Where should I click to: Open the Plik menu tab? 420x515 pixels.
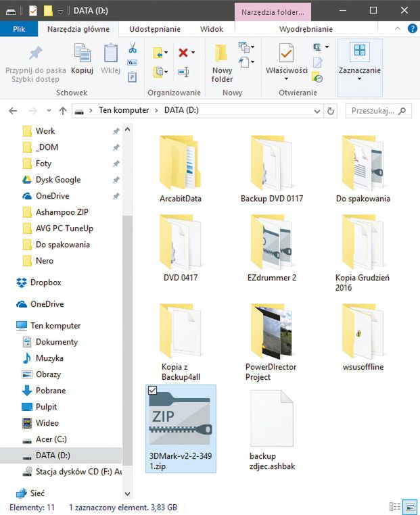19,29
